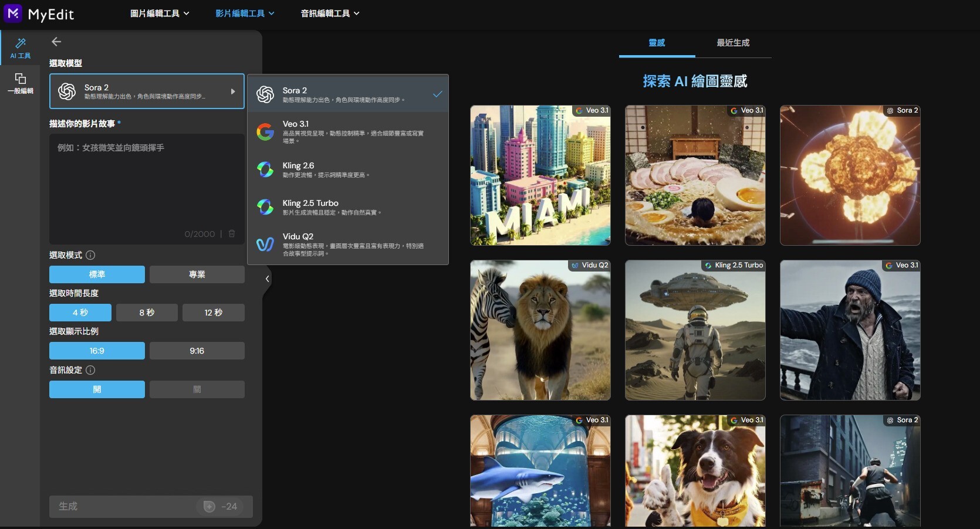Image resolution: width=980 pixels, height=529 pixels.
Task: Click the 探索 AI 繪圖靈感 heading
Action: (x=695, y=81)
